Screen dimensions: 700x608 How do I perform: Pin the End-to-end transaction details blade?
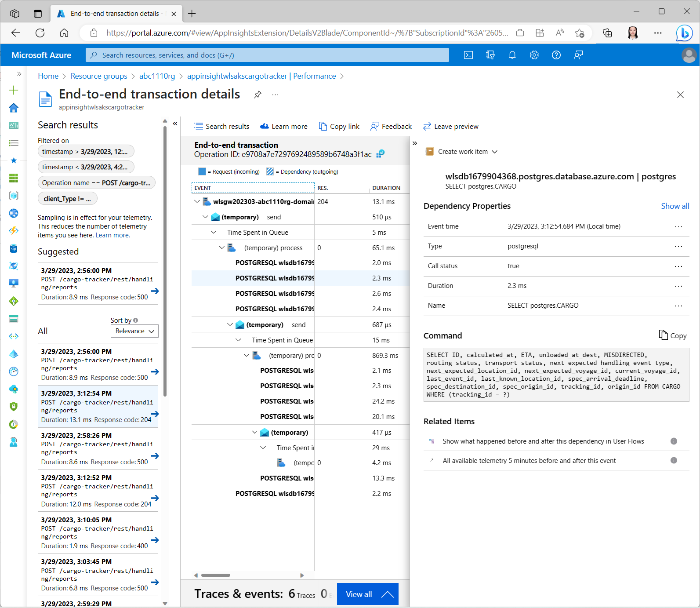(x=258, y=95)
